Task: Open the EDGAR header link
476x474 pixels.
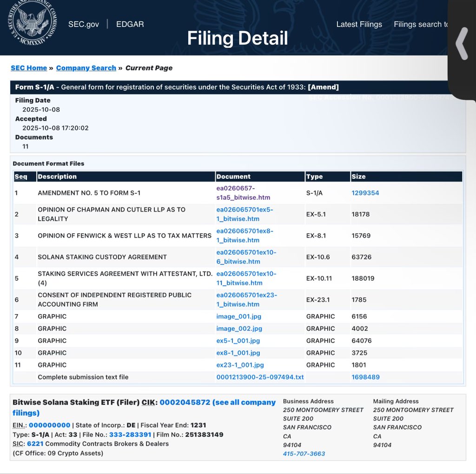Action: pos(130,24)
